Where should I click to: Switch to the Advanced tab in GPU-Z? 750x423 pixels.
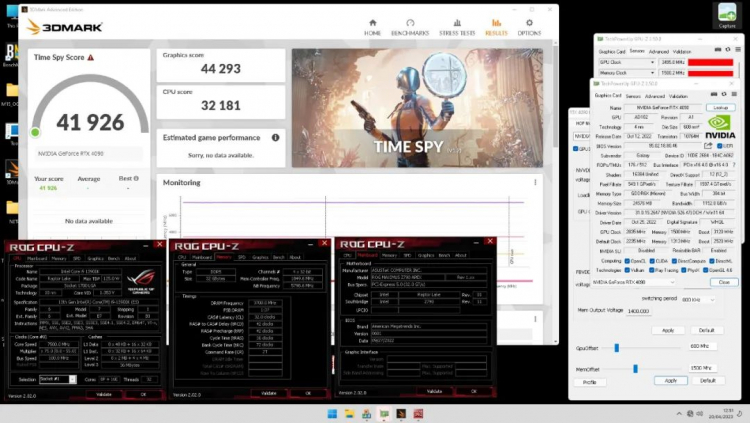pyautogui.click(x=657, y=96)
